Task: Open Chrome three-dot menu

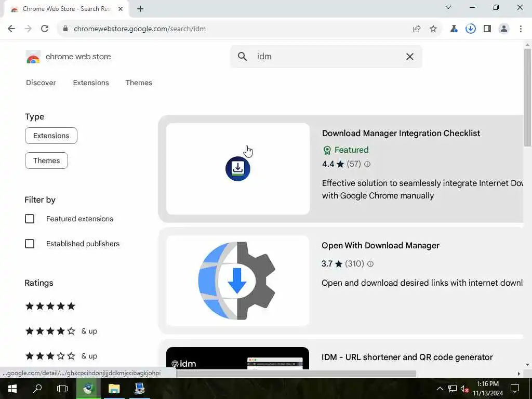Action: click(x=521, y=29)
